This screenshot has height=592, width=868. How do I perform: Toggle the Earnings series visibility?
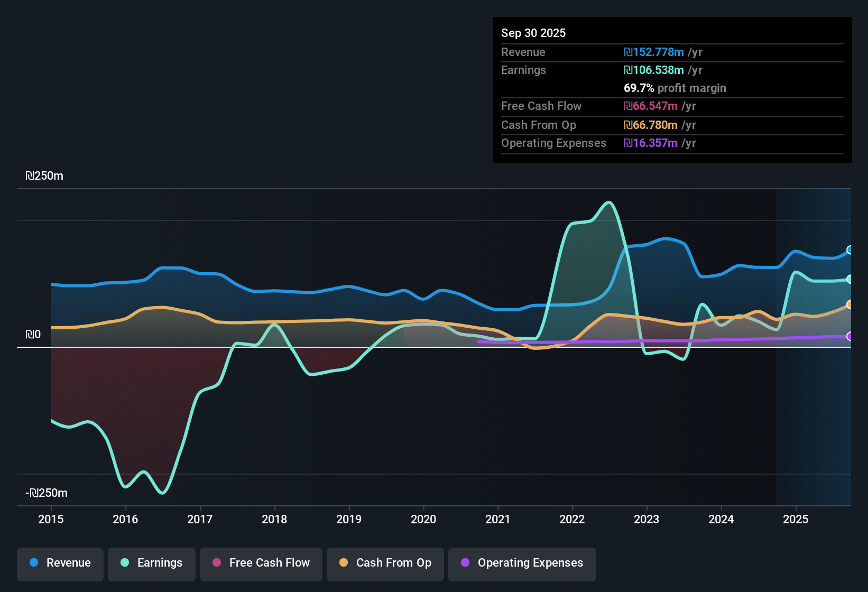tap(152, 563)
